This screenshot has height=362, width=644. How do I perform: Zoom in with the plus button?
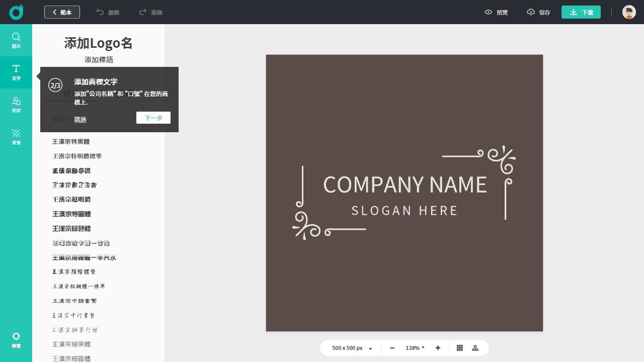pyautogui.click(x=438, y=348)
